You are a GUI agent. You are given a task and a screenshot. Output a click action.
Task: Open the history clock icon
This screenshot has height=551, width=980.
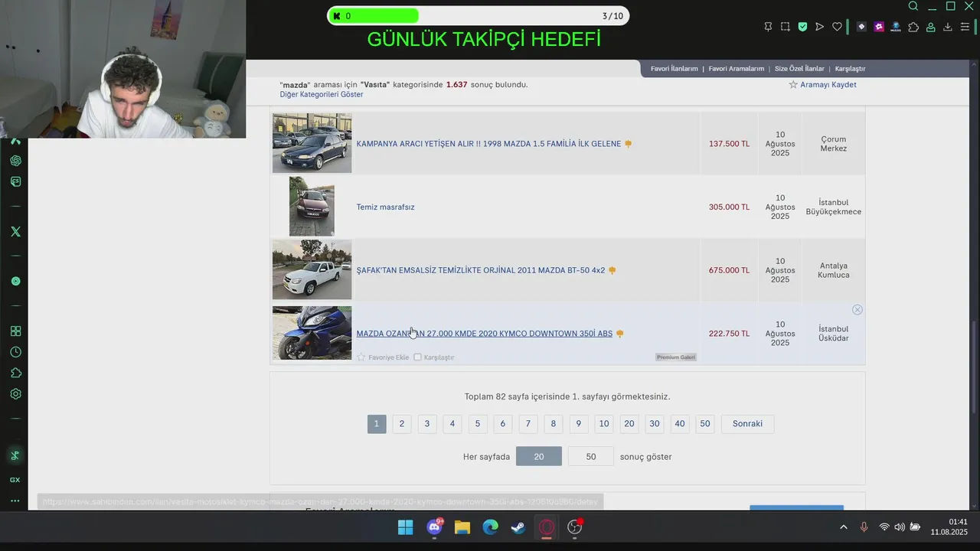15,352
